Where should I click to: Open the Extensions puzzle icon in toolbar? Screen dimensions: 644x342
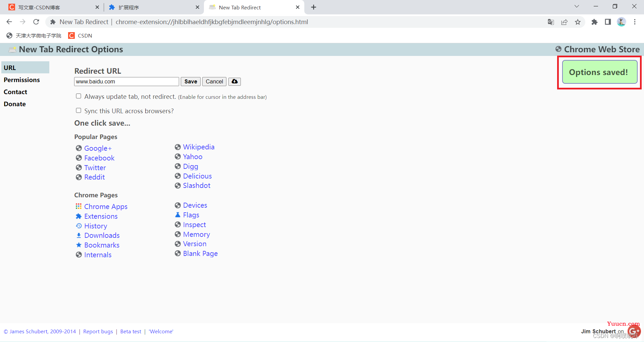click(x=594, y=22)
